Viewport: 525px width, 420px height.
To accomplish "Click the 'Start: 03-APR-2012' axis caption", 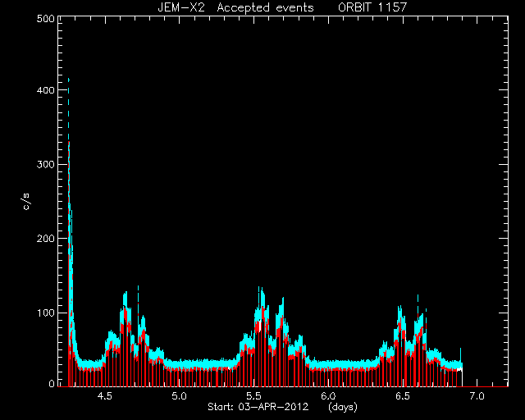I will pyautogui.click(x=258, y=407).
